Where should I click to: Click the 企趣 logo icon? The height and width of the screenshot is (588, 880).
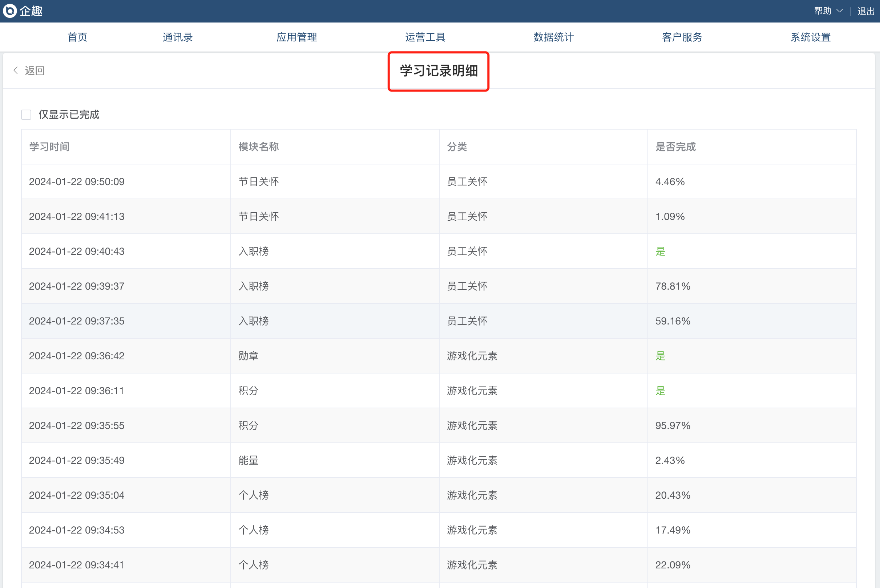tap(10, 11)
